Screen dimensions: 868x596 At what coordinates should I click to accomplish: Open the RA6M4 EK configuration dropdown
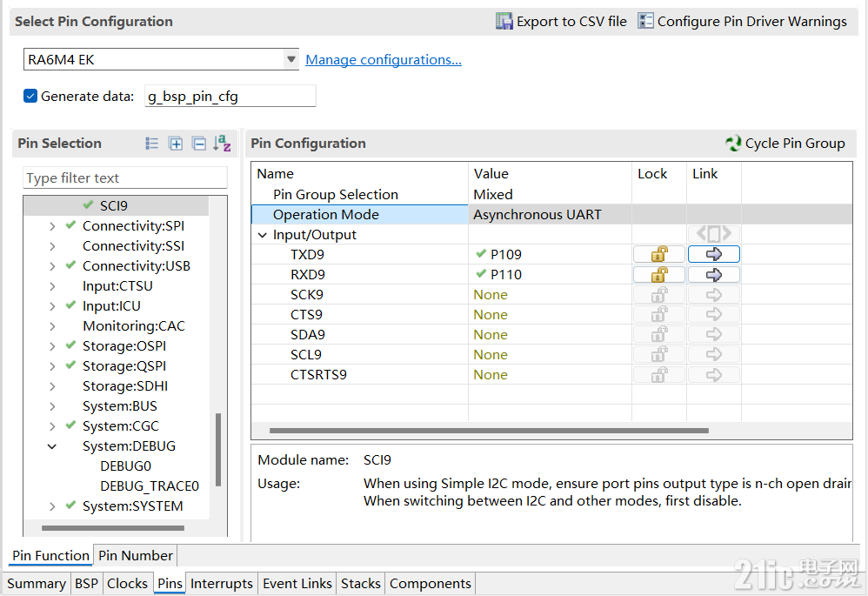290,59
